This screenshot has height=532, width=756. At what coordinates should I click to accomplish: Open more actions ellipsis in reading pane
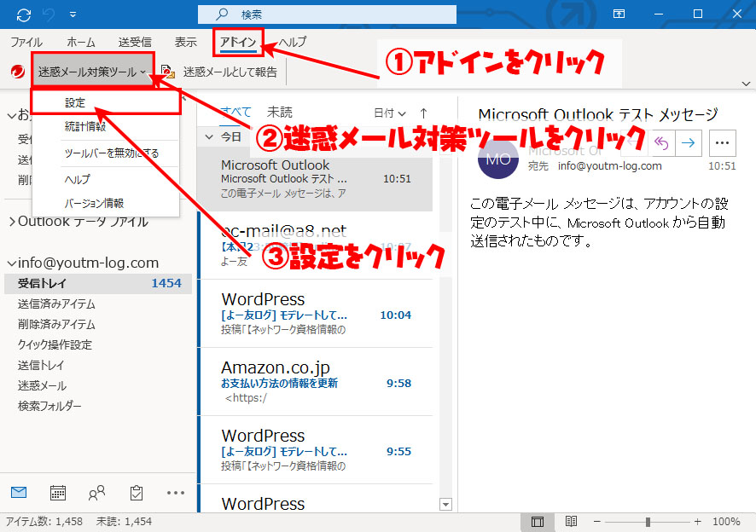coord(722,142)
